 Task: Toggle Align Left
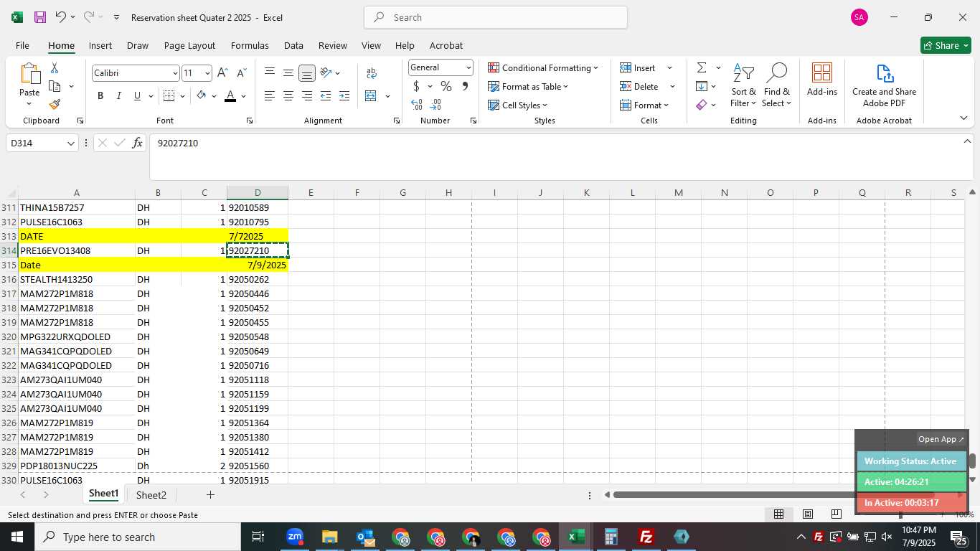[x=269, y=95]
